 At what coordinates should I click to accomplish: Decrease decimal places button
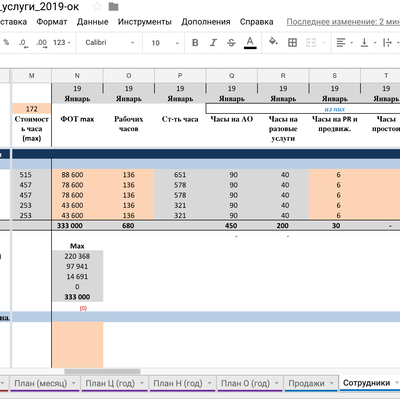pyautogui.click(x=23, y=43)
